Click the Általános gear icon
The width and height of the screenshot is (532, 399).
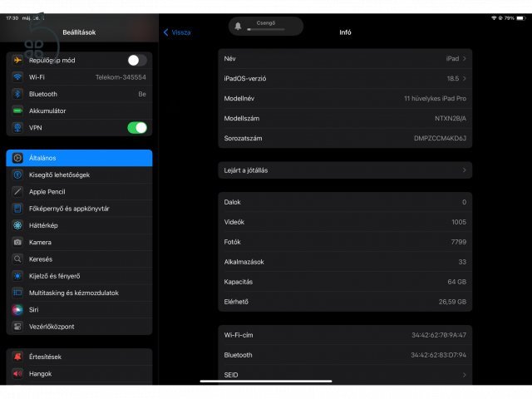click(x=17, y=158)
